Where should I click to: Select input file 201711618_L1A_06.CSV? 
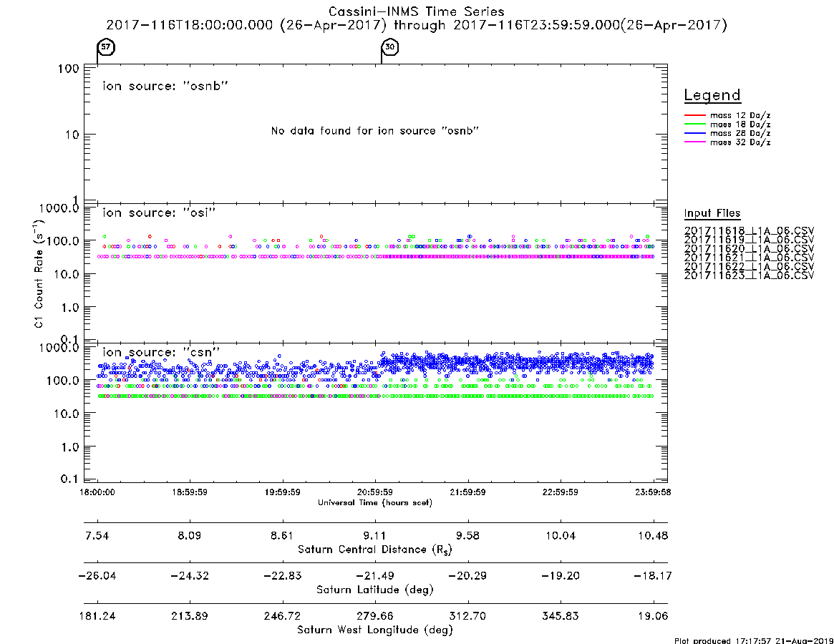coord(749,231)
